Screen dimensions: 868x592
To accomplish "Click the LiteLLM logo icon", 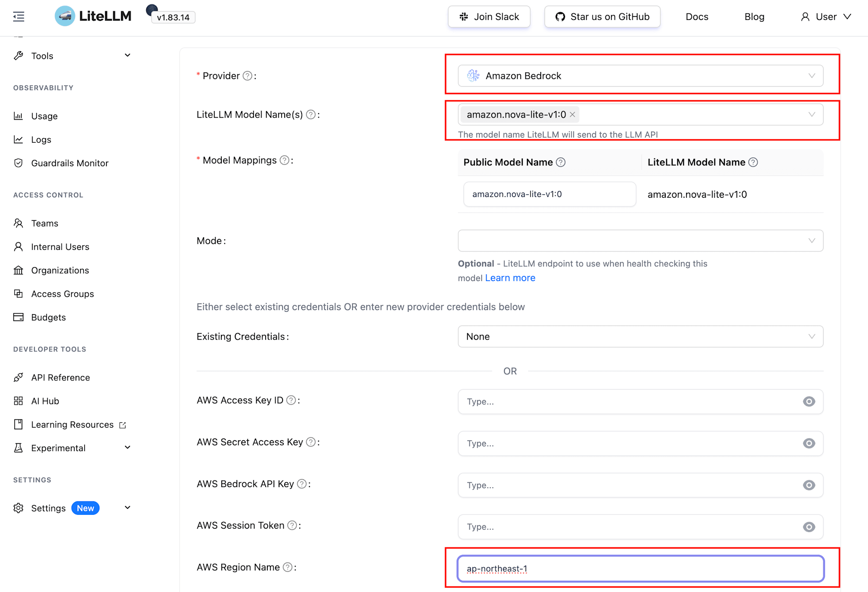I will pos(65,16).
